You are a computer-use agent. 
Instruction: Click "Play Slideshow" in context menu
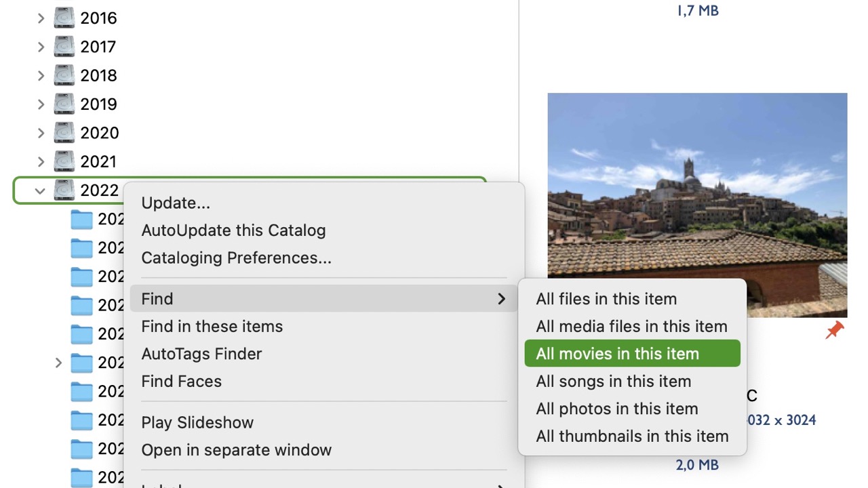[197, 422]
